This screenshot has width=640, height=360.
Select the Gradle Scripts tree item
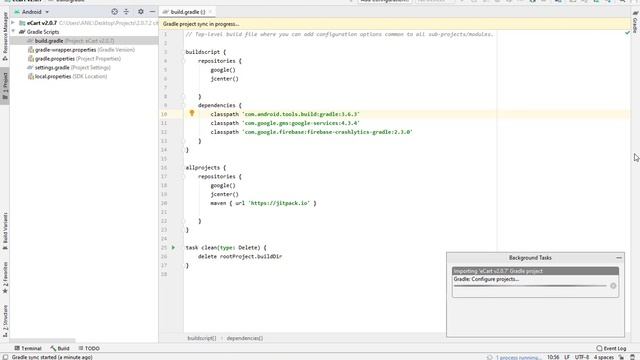pyautogui.click(x=39, y=32)
